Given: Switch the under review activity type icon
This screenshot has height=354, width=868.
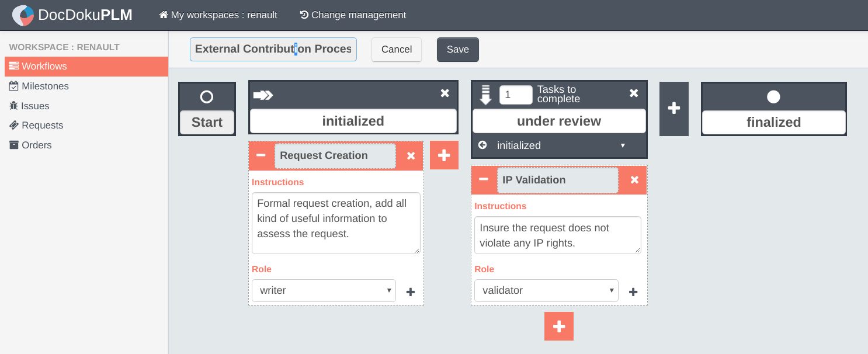Looking at the screenshot, I should [x=485, y=95].
